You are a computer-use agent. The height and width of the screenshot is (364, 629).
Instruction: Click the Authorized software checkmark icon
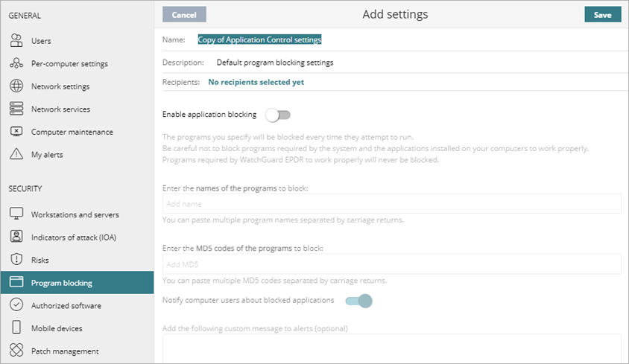click(16, 305)
